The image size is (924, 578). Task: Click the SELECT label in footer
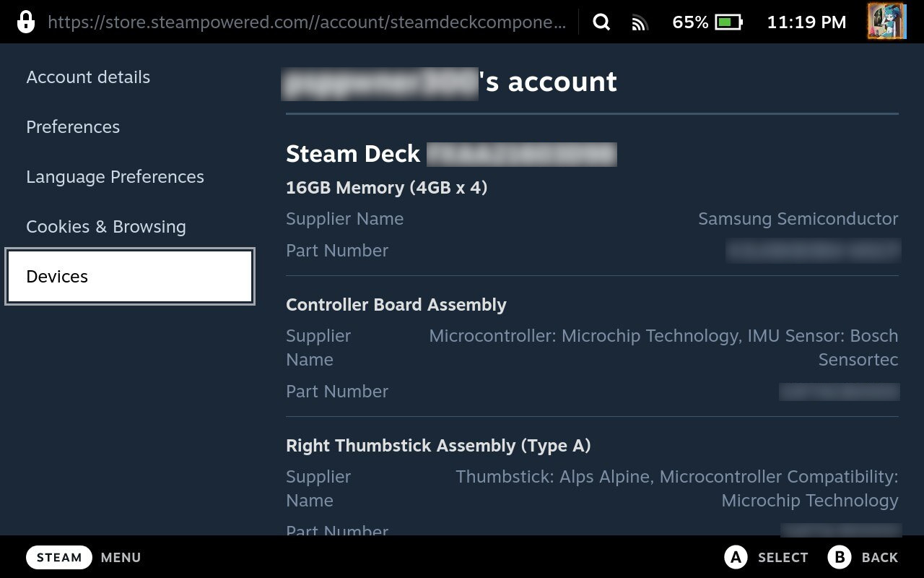783,558
